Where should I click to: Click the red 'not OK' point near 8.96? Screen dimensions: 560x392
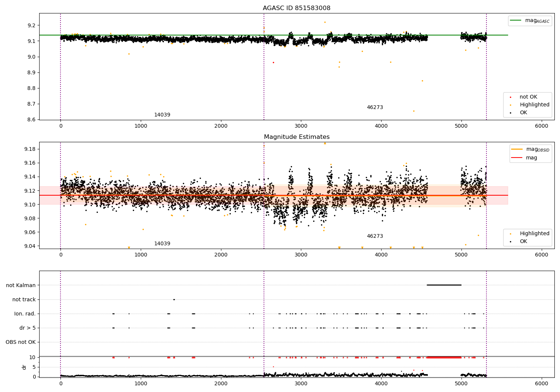pos(273,62)
